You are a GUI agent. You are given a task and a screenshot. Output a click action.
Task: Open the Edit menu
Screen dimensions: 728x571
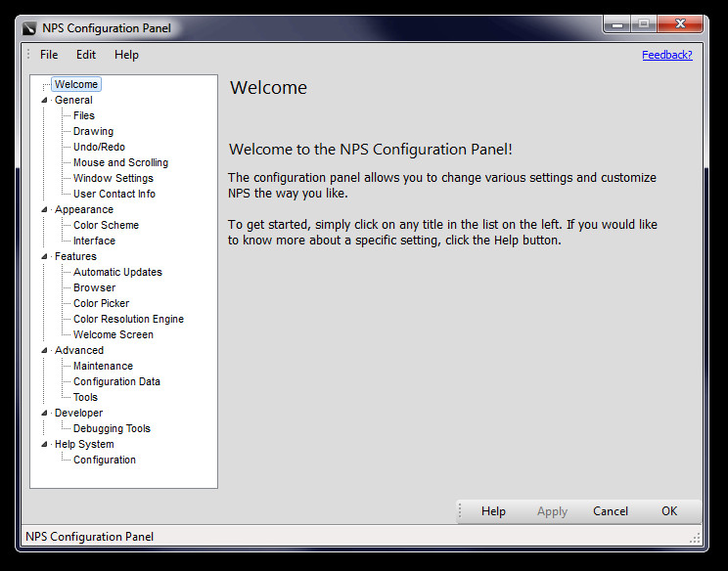[x=86, y=55]
